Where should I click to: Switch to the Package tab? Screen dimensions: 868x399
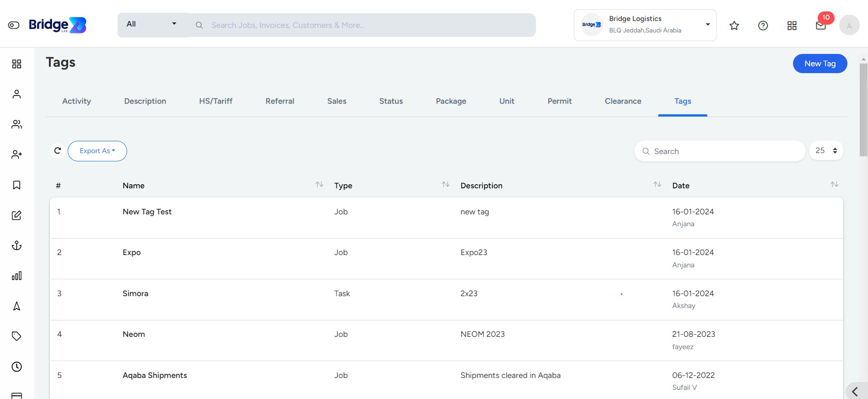pyautogui.click(x=451, y=101)
